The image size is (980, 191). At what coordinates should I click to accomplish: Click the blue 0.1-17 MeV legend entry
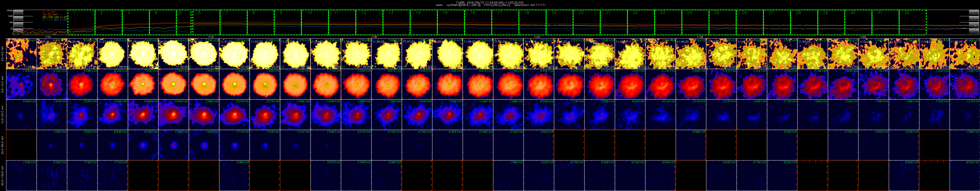tap(55, 20)
